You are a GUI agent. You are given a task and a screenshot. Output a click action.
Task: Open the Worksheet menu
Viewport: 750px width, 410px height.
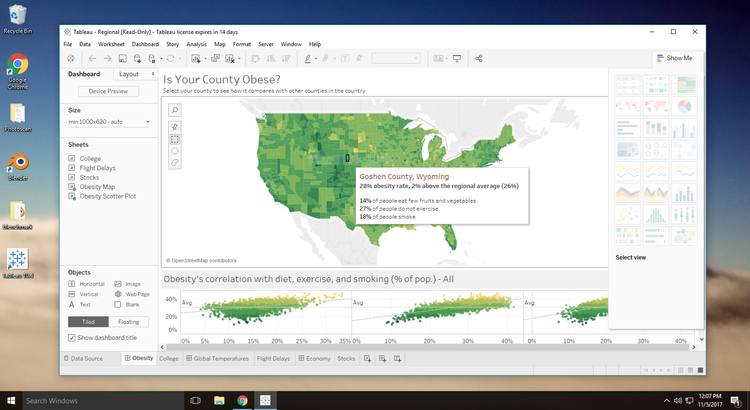pyautogui.click(x=111, y=44)
